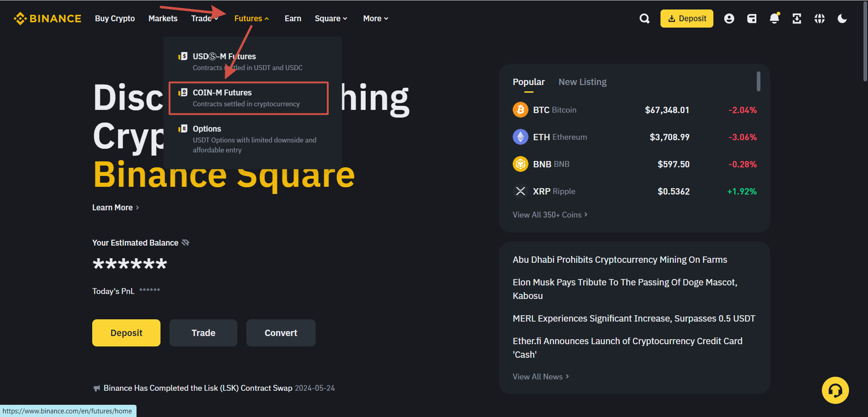
Task: Click the XRP coin icon
Action: tap(520, 191)
